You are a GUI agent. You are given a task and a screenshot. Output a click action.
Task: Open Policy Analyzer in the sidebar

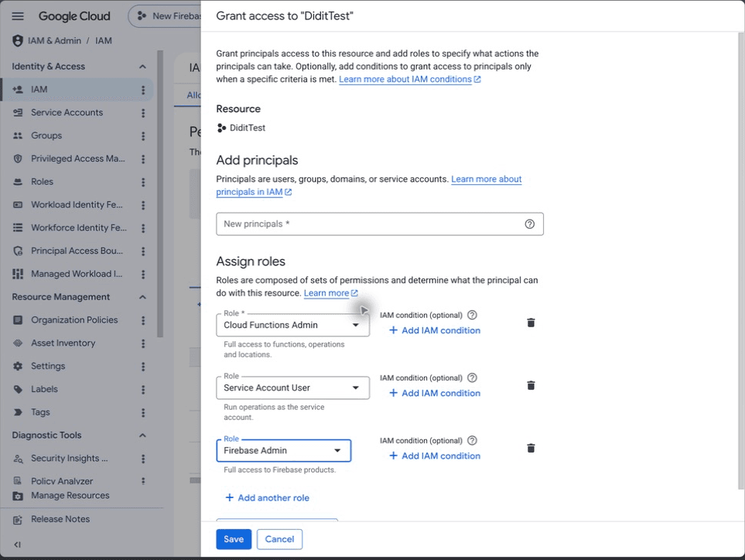point(62,481)
